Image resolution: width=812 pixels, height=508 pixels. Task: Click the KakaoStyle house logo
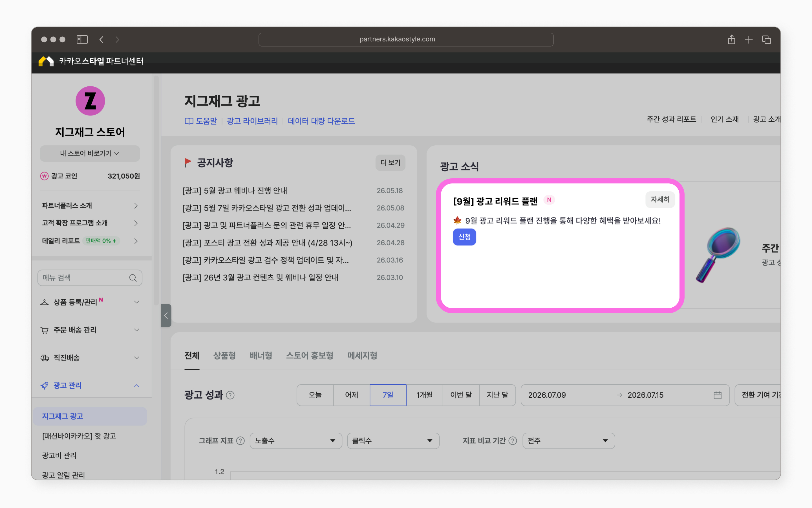click(x=46, y=61)
